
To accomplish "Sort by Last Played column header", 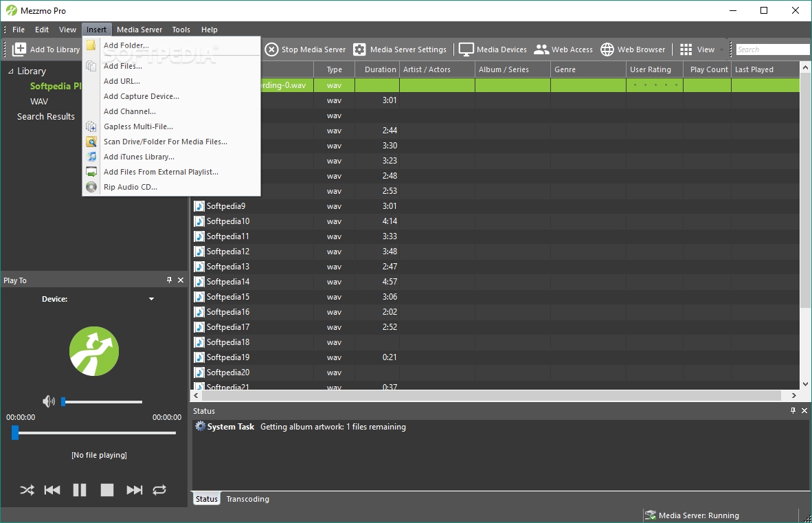I will [766, 69].
